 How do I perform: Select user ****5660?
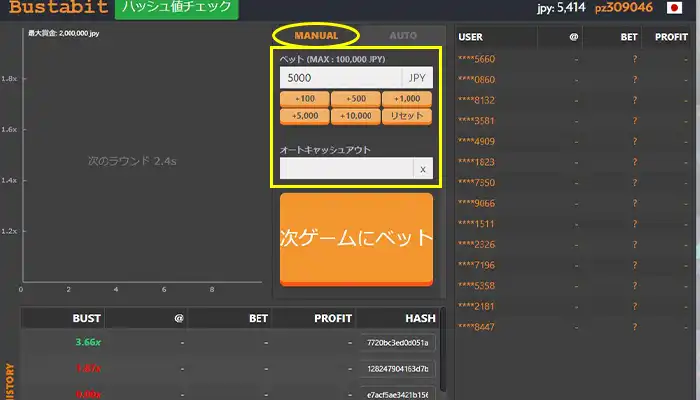476,59
